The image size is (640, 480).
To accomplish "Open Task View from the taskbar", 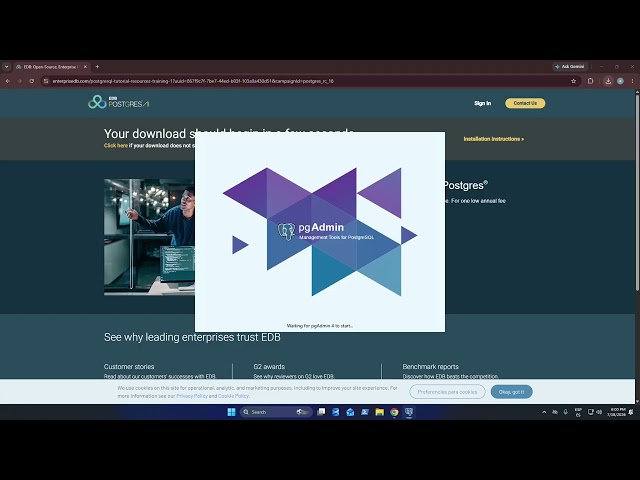I will tap(321, 412).
